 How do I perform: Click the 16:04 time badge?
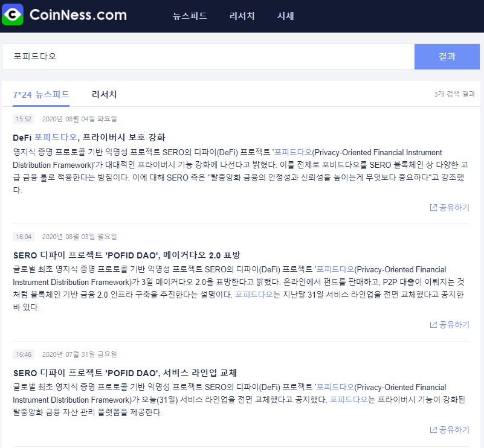24,237
